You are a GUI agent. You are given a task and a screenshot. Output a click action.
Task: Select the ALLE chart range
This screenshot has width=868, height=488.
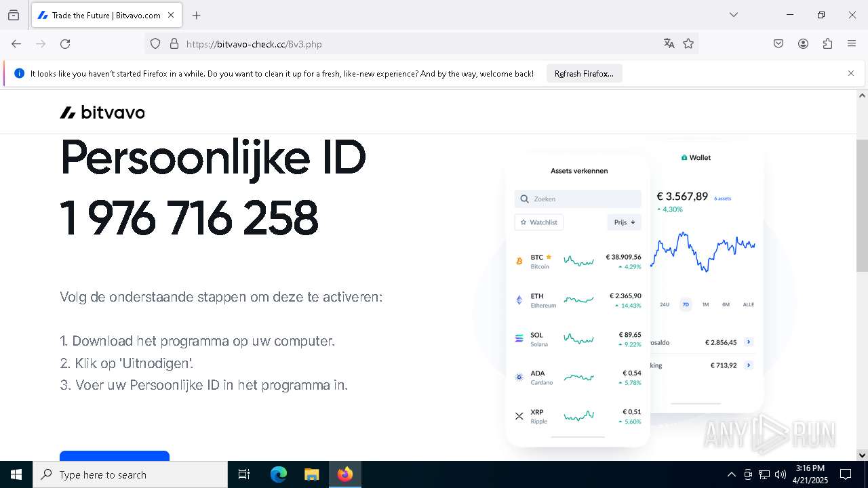click(749, 304)
